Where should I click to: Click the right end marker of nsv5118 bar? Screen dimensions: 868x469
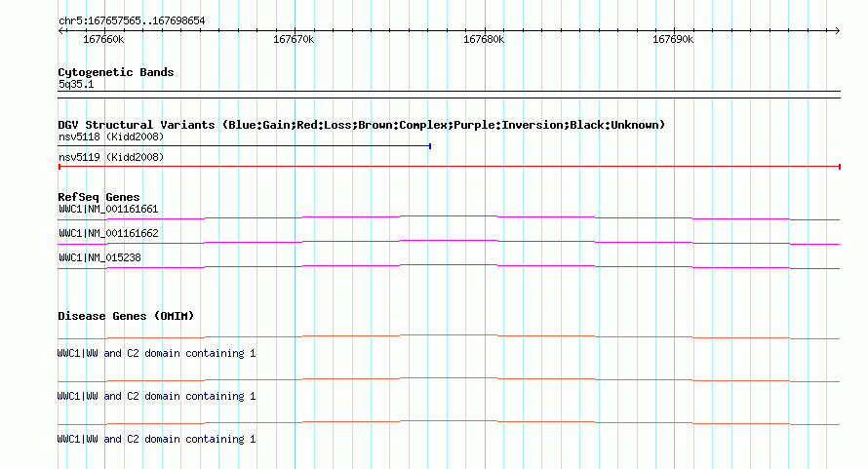pyautogui.click(x=430, y=146)
